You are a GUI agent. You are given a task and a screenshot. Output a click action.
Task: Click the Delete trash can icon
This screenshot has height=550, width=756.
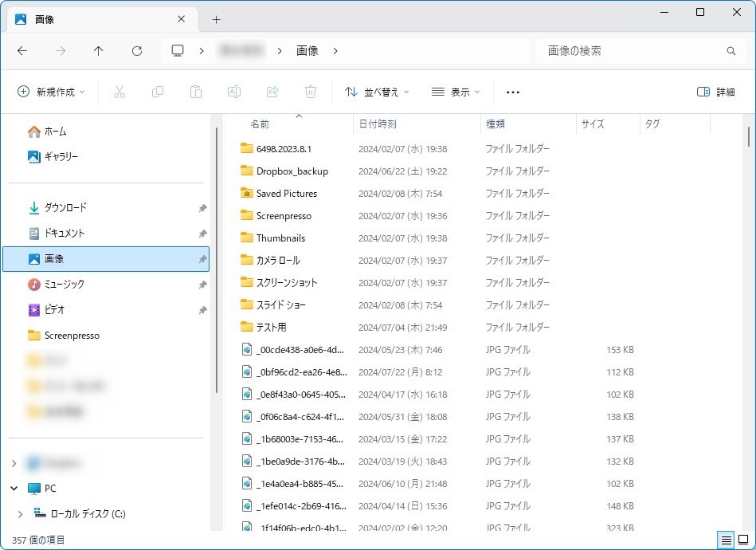(x=311, y=92)
